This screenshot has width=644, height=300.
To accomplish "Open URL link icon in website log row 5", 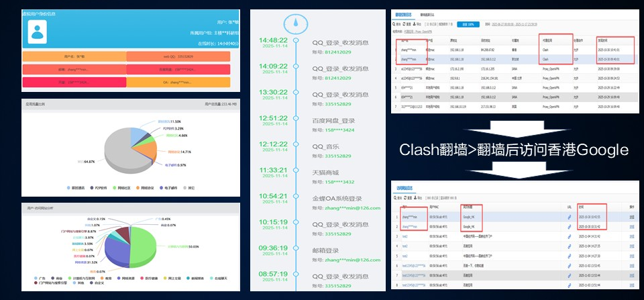I will click(x=570, y=256).
